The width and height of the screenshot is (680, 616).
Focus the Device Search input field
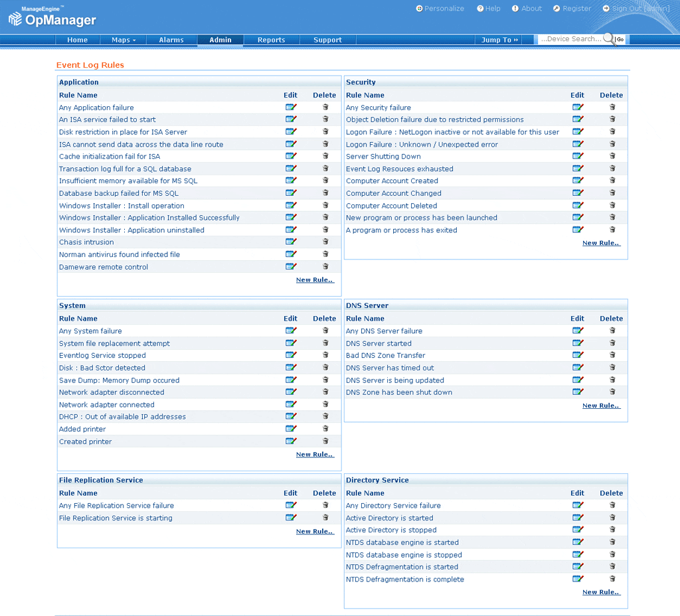(571, 39)
